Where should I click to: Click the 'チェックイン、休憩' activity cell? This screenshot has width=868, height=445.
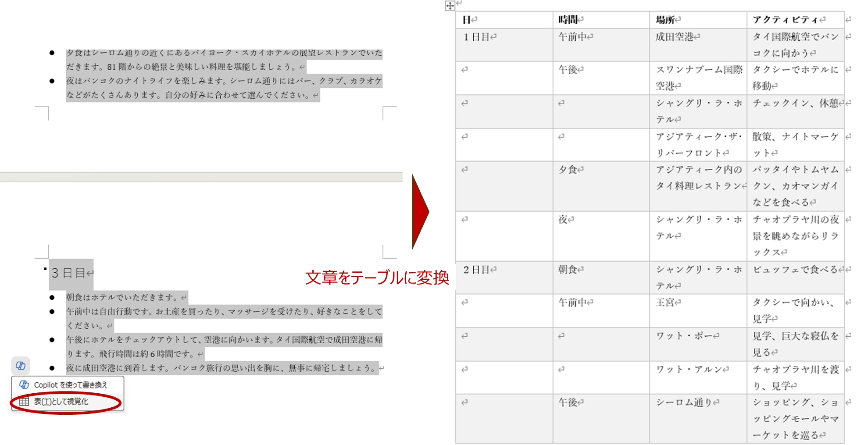(796, 111)
